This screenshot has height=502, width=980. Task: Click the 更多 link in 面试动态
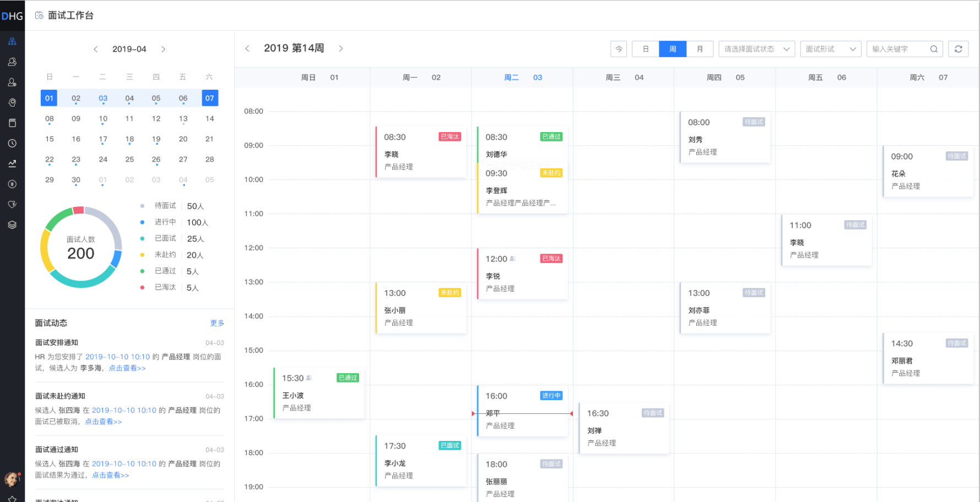pyautogui.click(x=217, y=323)
